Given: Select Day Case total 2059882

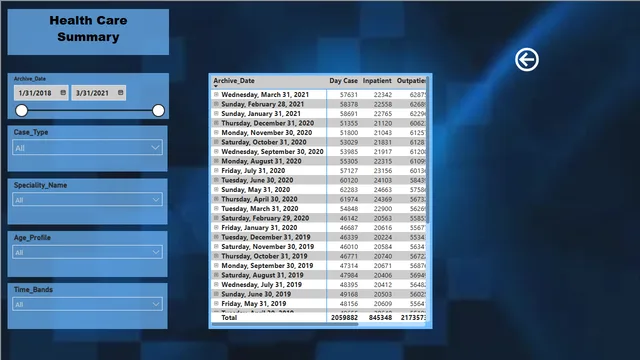Looking at the screenshot, I should pyautogui.click(x=344, y=318).
